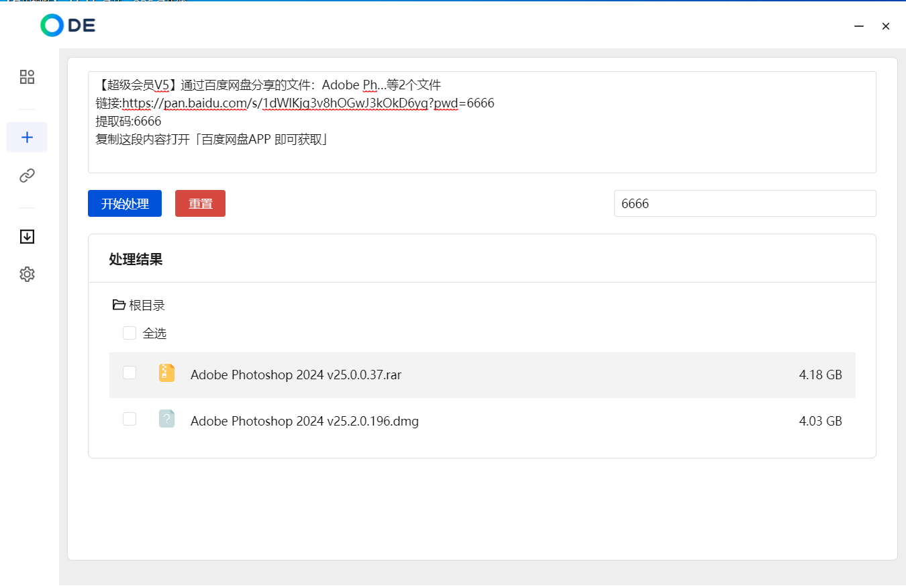Open the settings gear in sidebar
This screenshot has height=588, width=906.
27,274
